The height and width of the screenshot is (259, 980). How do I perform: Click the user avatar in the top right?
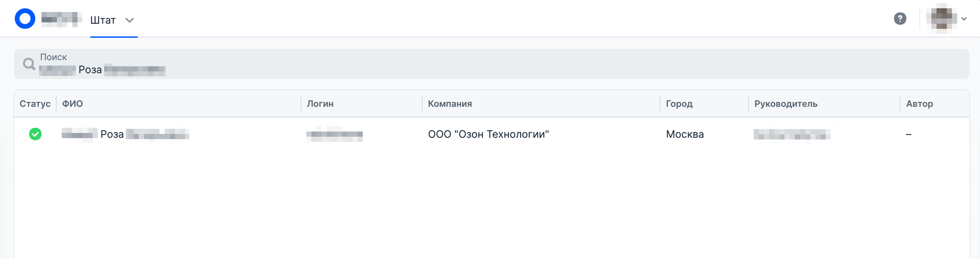click(x=941, y=19)
